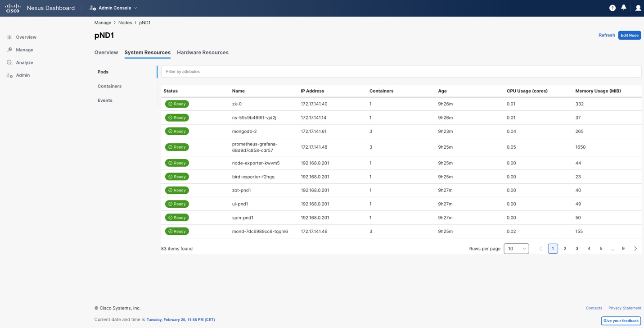The height and width of the screenshot is (328, 644).
Task: Click the Nexus Dashboard title
Action: [51, 8]
